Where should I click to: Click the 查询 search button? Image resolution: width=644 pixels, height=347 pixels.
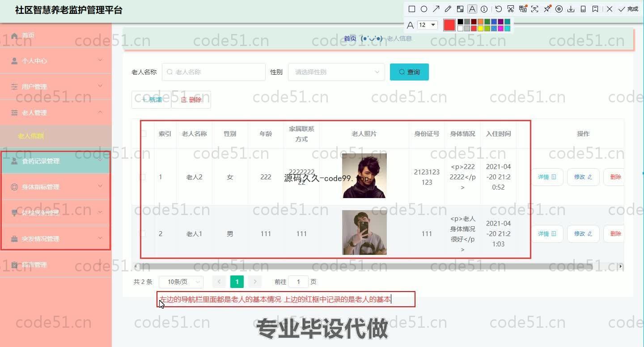(x=409, y=72)
